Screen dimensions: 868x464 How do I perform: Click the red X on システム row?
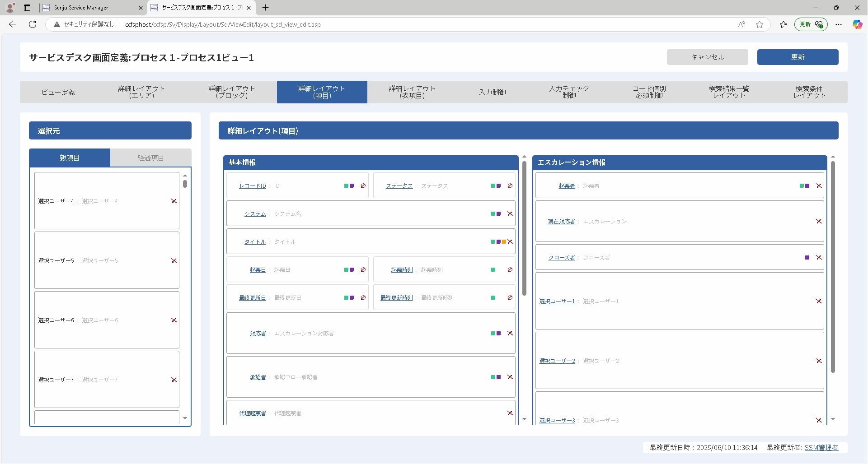(x=510, y=214)
